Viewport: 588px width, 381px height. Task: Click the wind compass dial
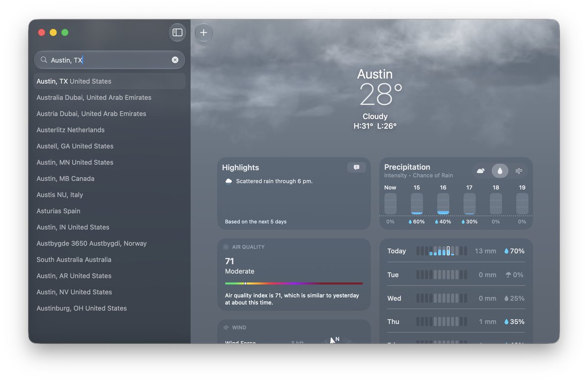(x=338, y=339)
